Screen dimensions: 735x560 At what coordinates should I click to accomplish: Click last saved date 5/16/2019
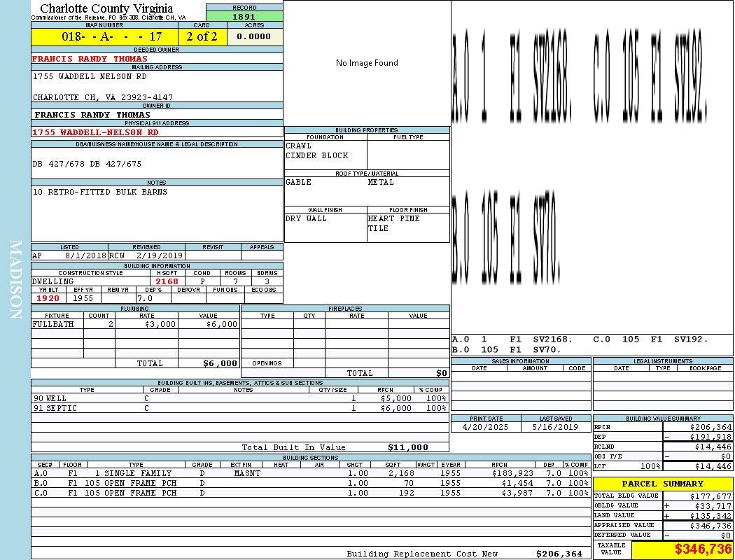click(556, 427)
